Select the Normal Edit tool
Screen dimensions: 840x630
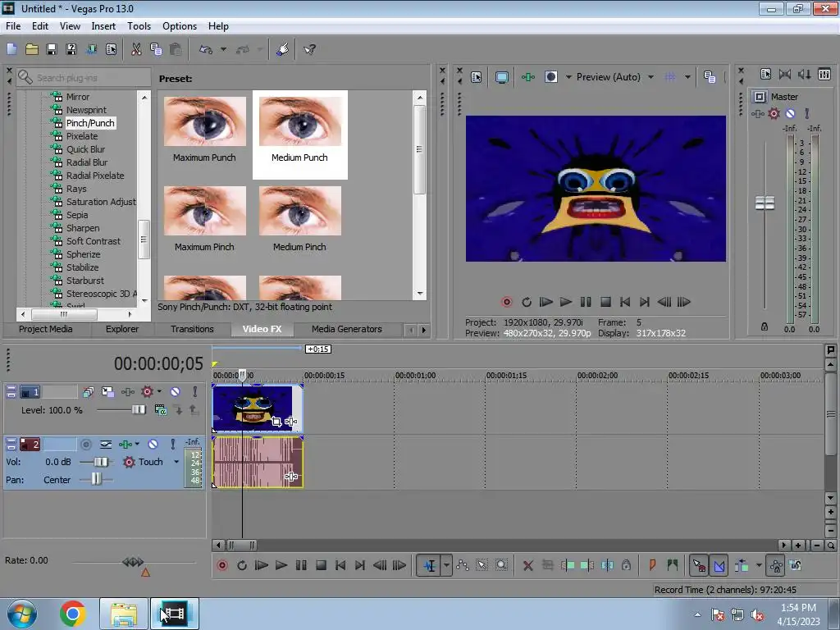tap(430, 565)
